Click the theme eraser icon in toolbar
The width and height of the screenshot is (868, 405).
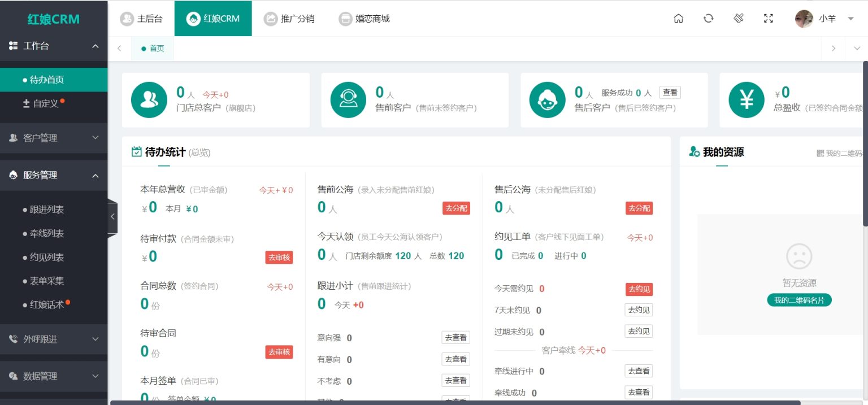(x=739, y=19)
